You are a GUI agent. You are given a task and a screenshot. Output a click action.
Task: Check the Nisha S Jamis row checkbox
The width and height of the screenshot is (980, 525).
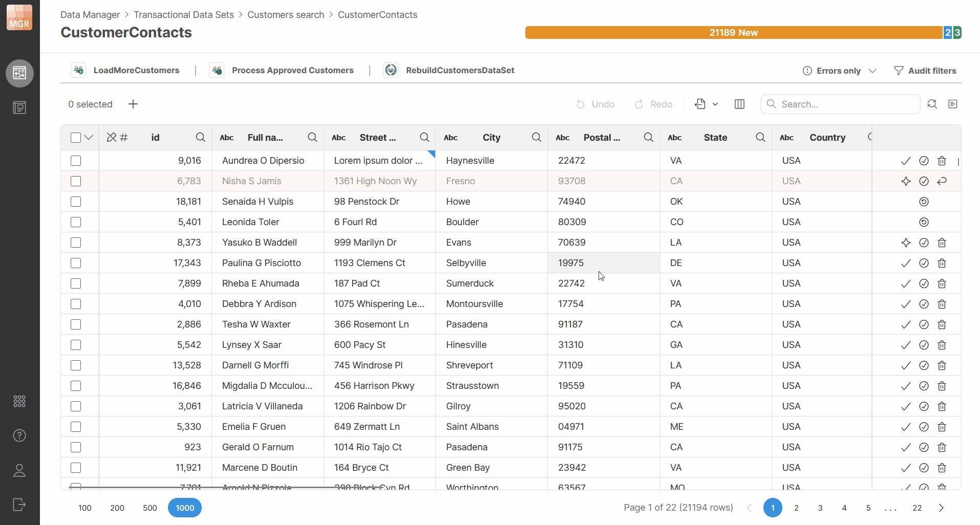click(76, 181)
